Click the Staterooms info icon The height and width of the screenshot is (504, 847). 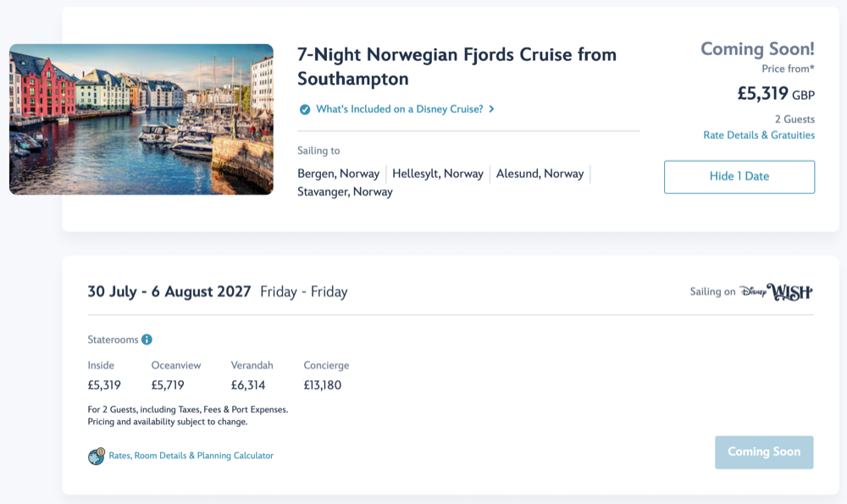coord(147,340)
